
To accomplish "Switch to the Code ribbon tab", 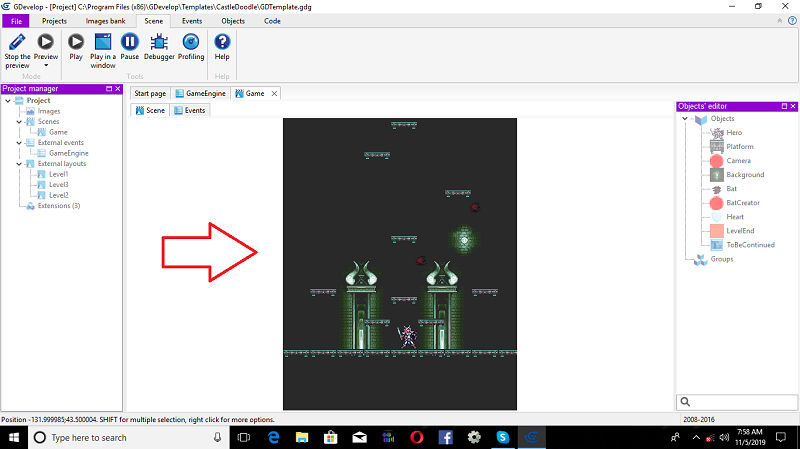I will [272, 21].
